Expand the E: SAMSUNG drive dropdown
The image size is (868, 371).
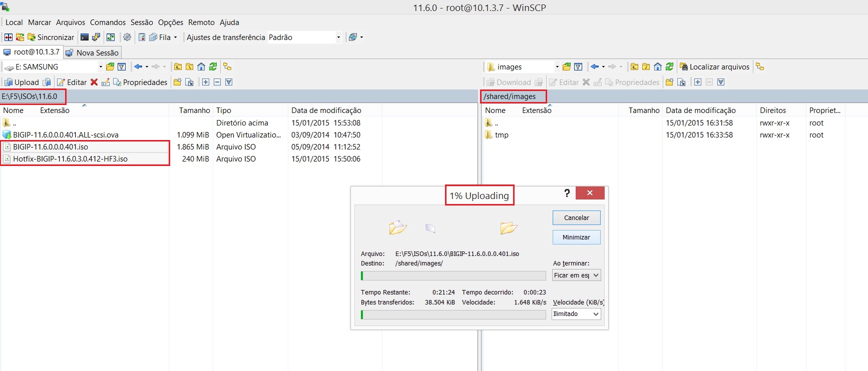(101, 66)
